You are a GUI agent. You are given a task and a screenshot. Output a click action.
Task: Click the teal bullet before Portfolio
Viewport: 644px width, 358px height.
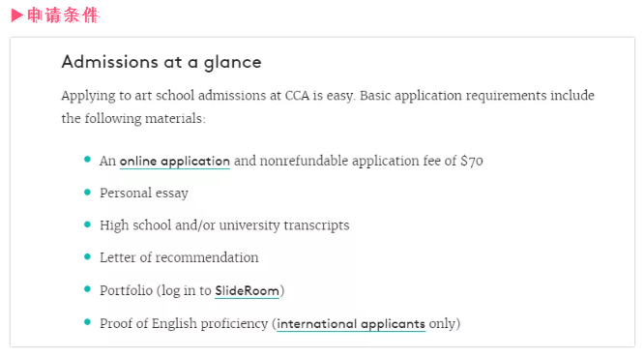87,289
